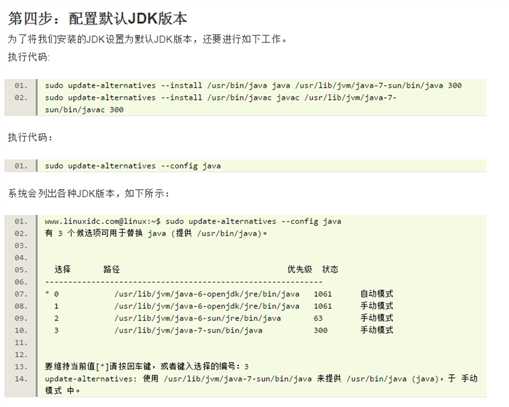This screenshot has width=509, height=407.
Task: Click the path /usr/lib/jvm/java-6-sun/jre/bin/java
Action: (197, 318)
